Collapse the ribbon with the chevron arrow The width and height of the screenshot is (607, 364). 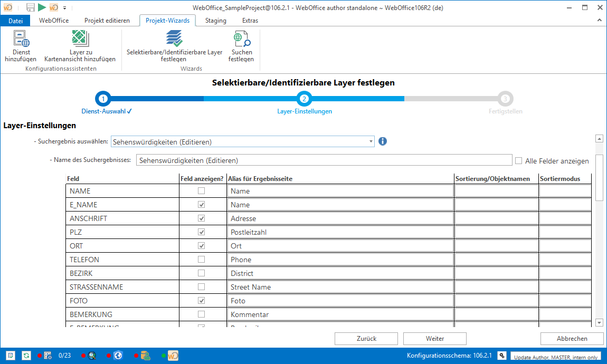click(x=599, y=21)
